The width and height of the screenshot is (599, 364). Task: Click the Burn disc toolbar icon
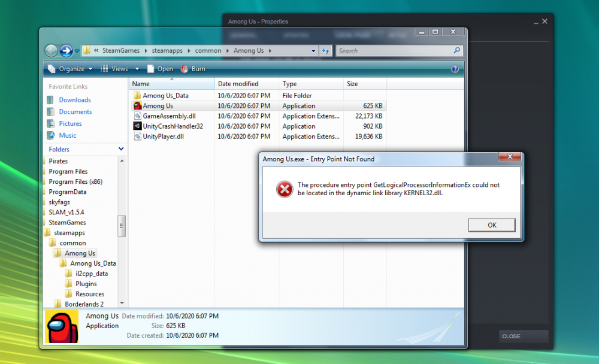pos(184,69)
